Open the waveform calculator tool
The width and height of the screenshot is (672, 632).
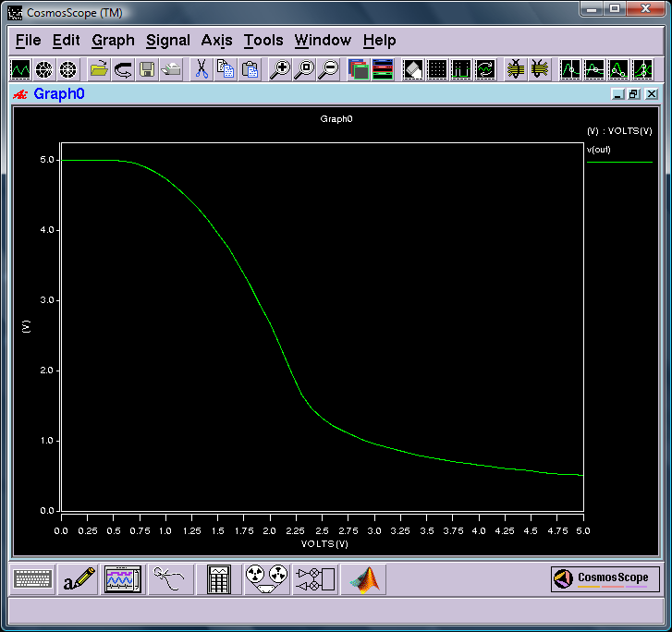[x=219, y=579]
